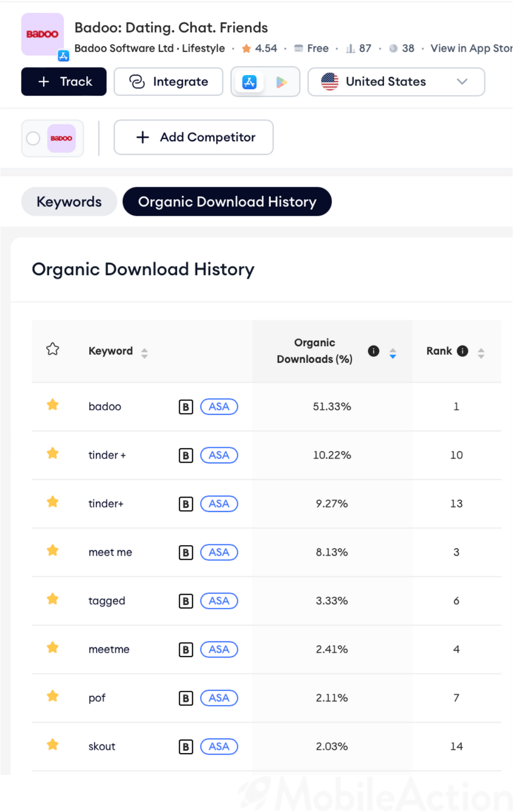Click the B icon in badoo row

point(186,407)
